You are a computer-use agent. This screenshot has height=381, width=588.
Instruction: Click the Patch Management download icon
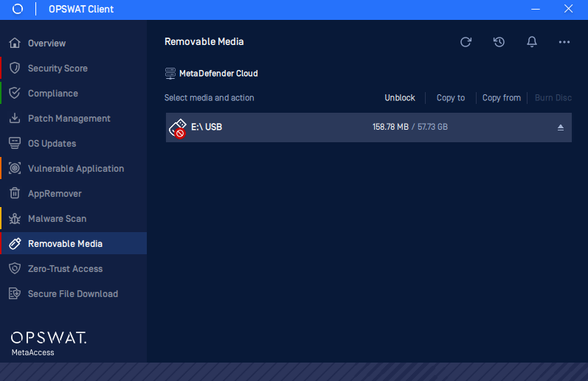15,119
